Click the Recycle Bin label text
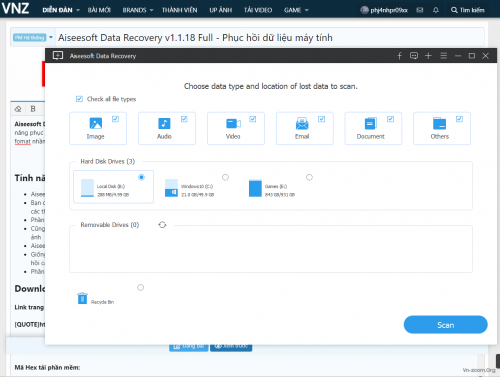Screen dimensions: 500x377 pos(102,302)
